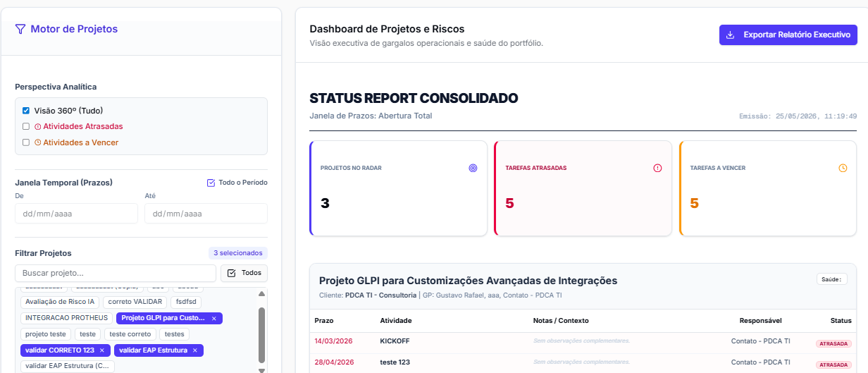
Task: Remove validar EAP Estrutura tag with x
Action: pos(194,350)
